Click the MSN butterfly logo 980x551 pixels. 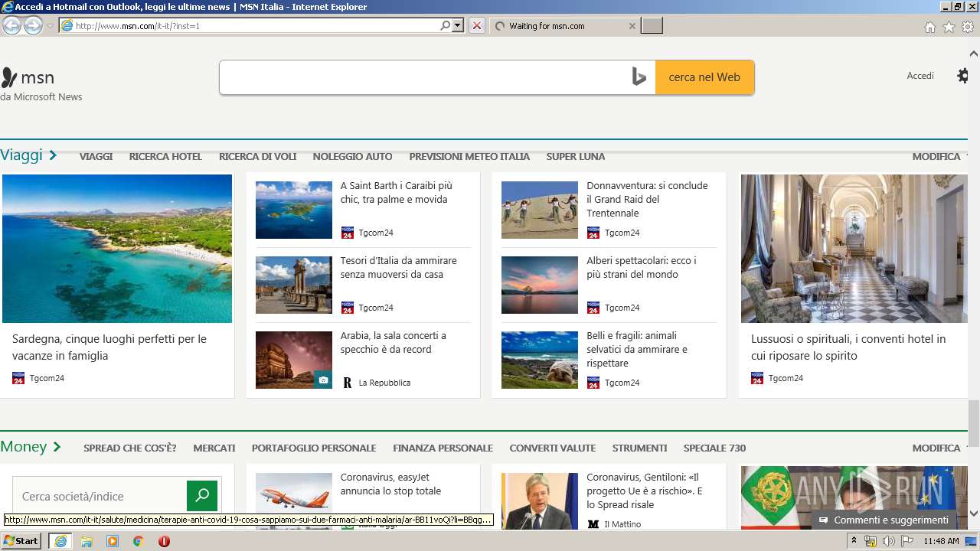click(x=9, y=77)
